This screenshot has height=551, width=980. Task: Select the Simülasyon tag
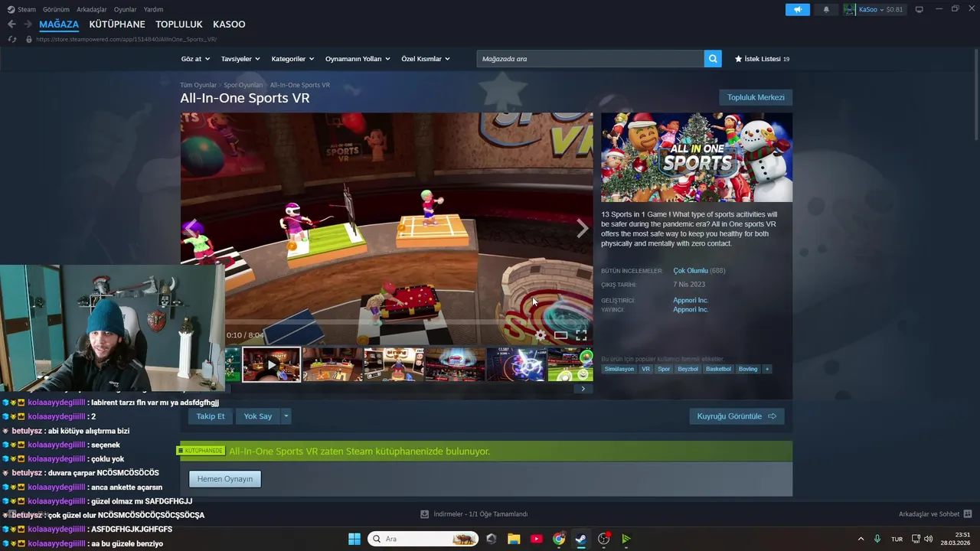pos(619,369)
